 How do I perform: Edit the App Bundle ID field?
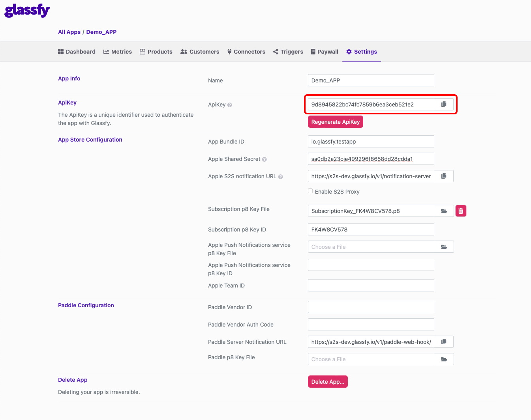(371, 142)
